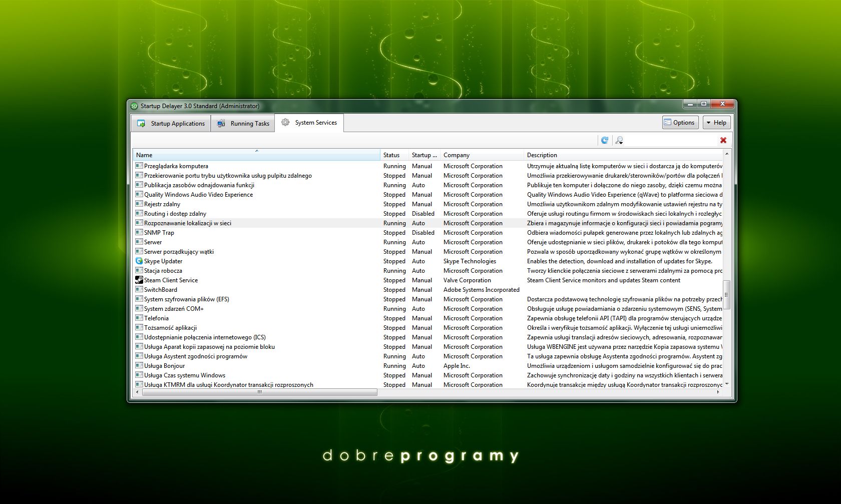Click the horizontal scrollbar left arrow

point(137,392)
